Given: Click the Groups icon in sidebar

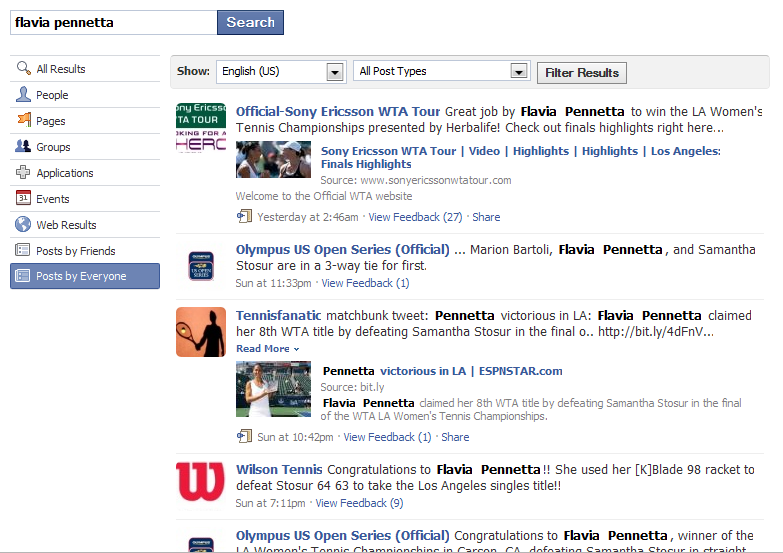Looking at the screenshot, I should coord(23,146).
